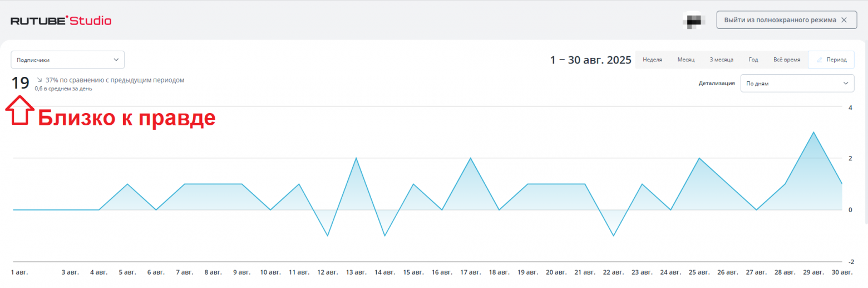
Task: Click the 12 авг. negative dip point
Action: pos(328,236)
